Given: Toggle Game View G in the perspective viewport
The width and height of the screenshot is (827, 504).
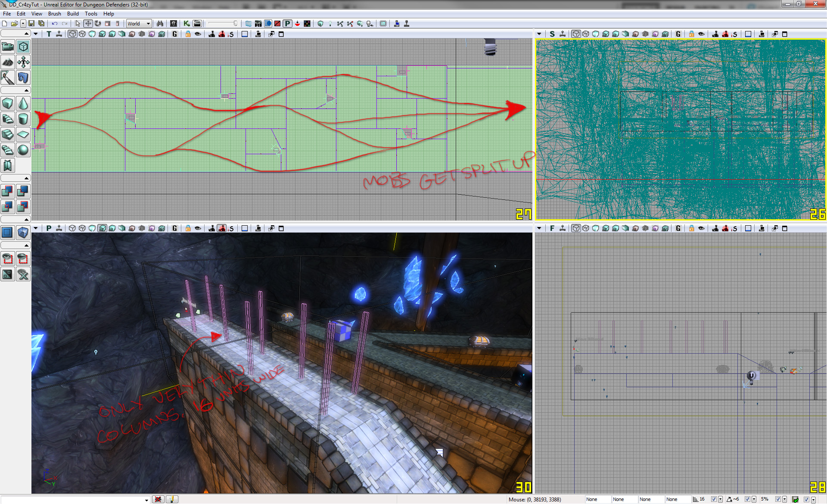Looking at the screenshot, I should (175, 228).
